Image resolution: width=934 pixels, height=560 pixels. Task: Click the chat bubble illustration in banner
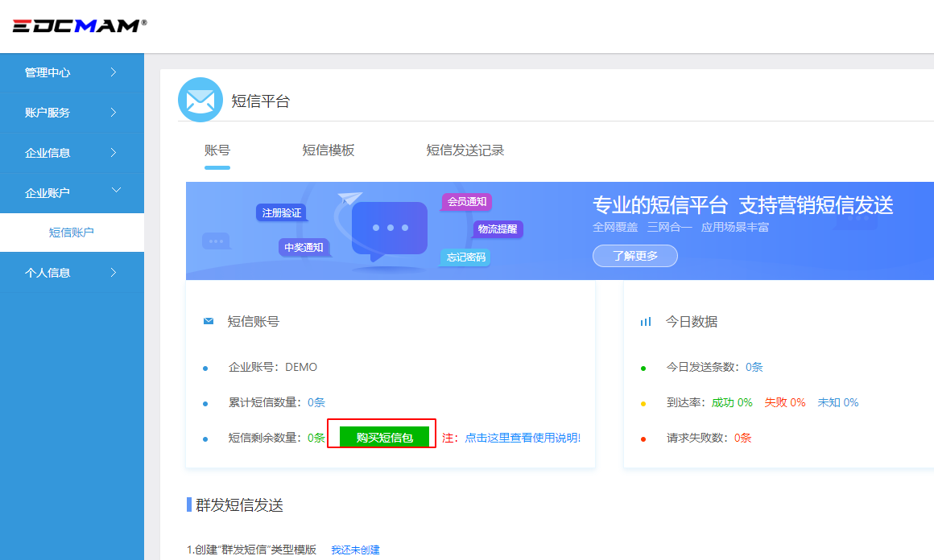point(390,229)
